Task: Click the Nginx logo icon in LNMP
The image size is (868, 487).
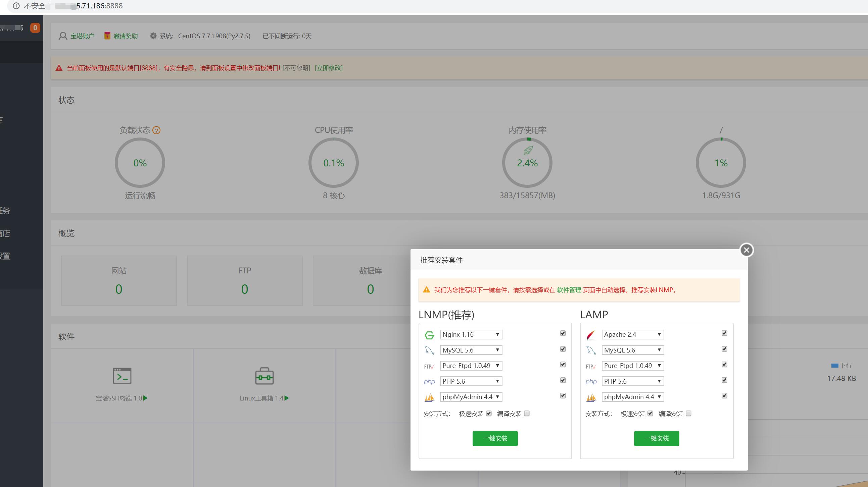Action: [x=429, y=335]
